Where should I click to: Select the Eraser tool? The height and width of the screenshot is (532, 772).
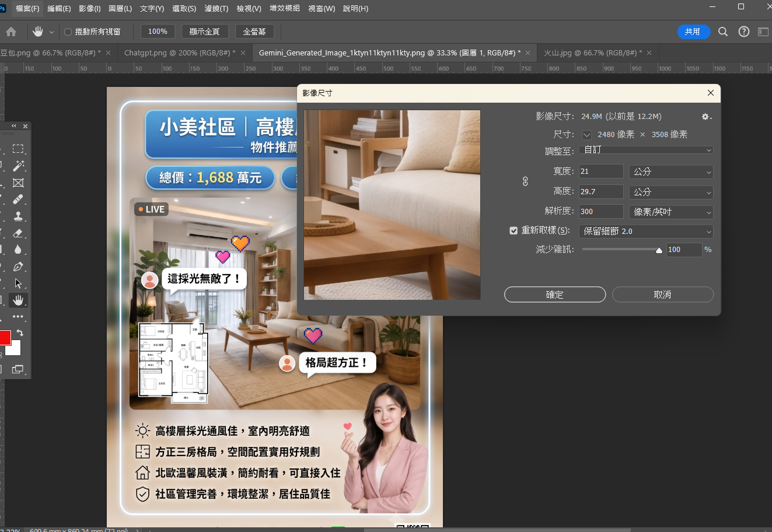18,233
